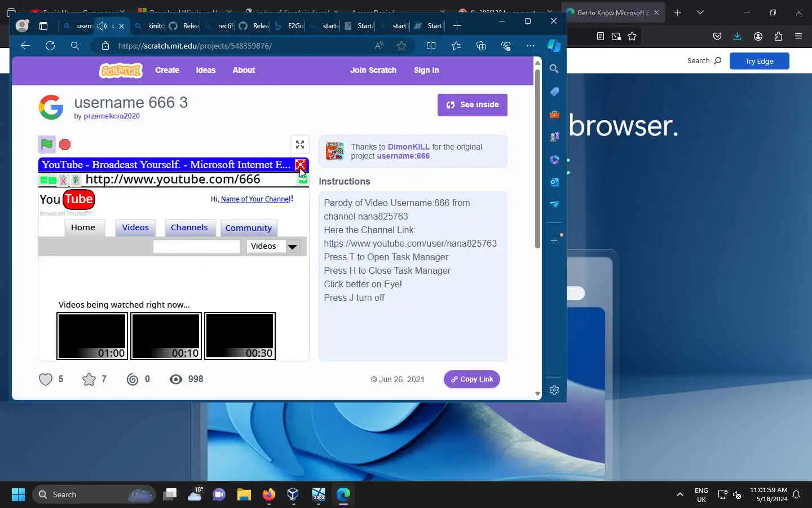Refresh the page in Edge
Viewport: 812px width, 508px height.
(50, 46)
